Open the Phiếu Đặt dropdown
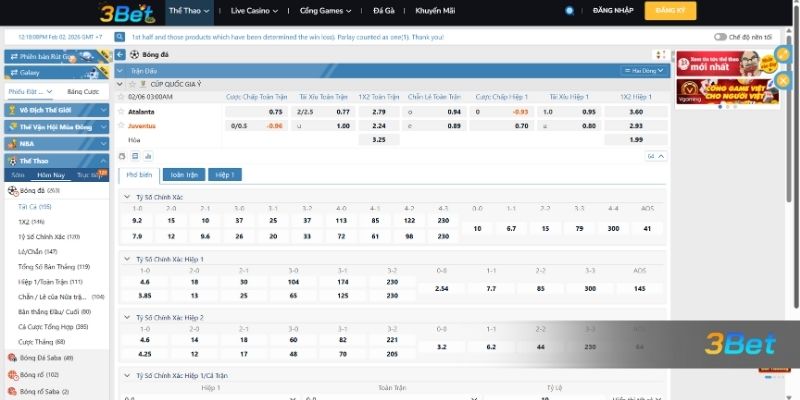The height and width of the screenshot is (400, 800). (x=31, y=92)
